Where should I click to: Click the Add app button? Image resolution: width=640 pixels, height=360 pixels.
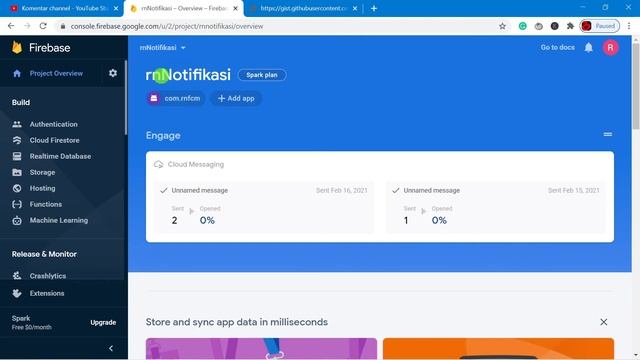236,98
